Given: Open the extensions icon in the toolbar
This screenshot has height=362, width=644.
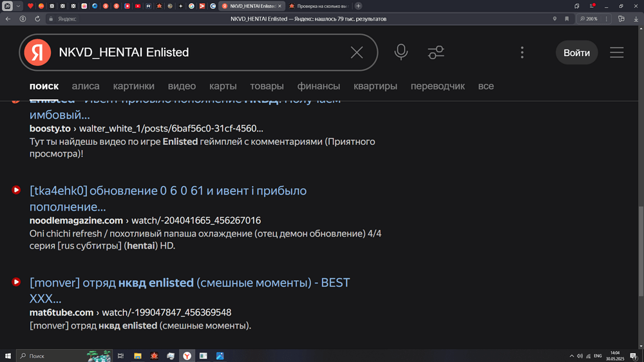Looking at the screenshot, I should pyautogui.click(x=621, y=19).
